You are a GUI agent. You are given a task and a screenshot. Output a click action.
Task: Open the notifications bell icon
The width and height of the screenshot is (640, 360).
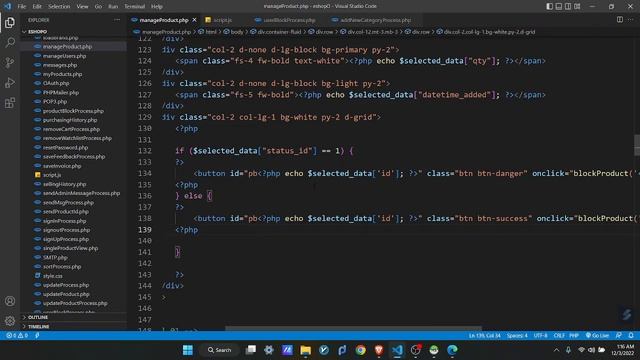[631, 336]
